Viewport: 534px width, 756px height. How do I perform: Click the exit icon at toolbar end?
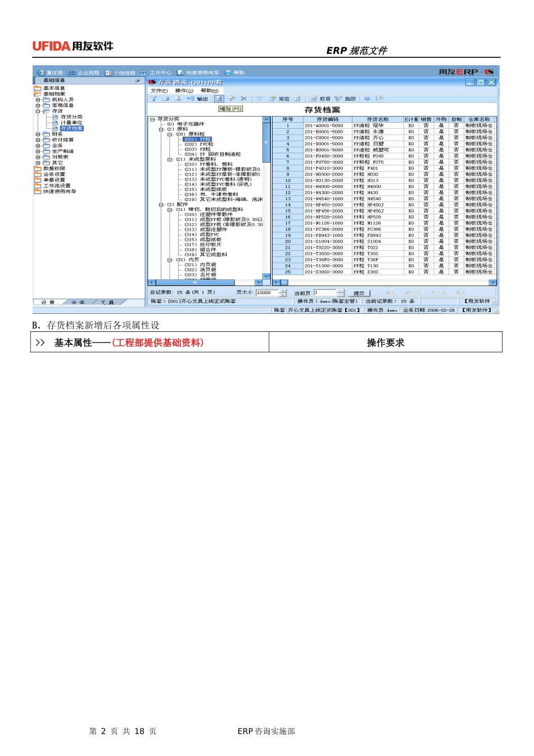[379, 98]
